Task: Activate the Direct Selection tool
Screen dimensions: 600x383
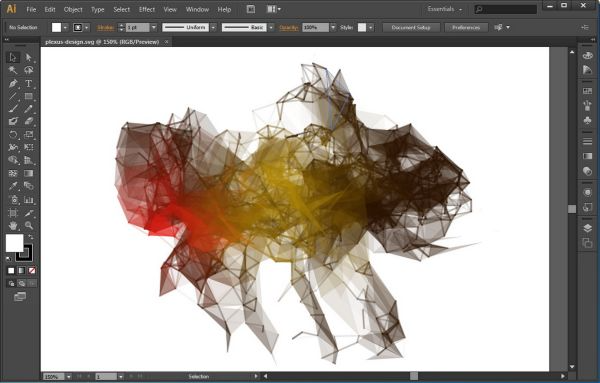Action: pos(29,57)
